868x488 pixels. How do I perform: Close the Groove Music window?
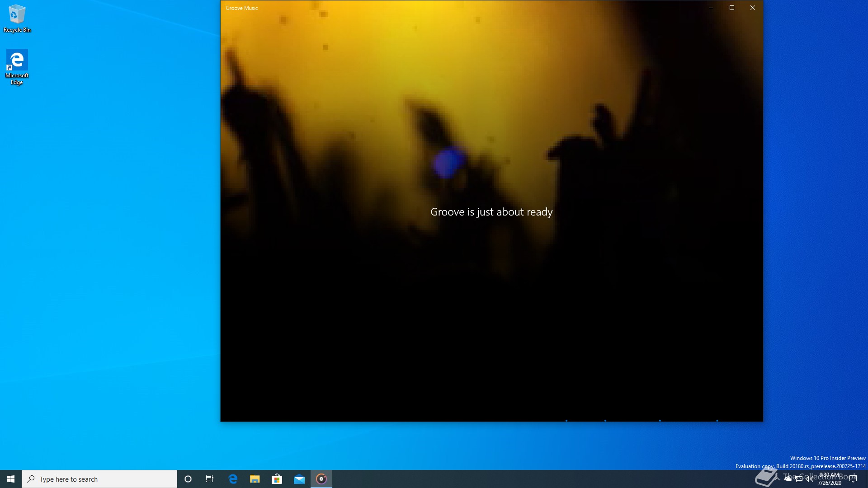[753, 8]
